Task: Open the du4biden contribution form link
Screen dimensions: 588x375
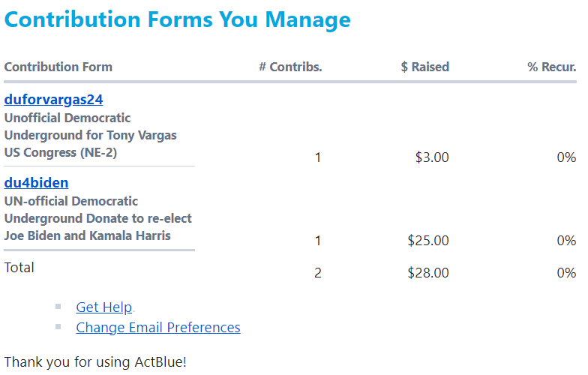Action: (36, 182)
